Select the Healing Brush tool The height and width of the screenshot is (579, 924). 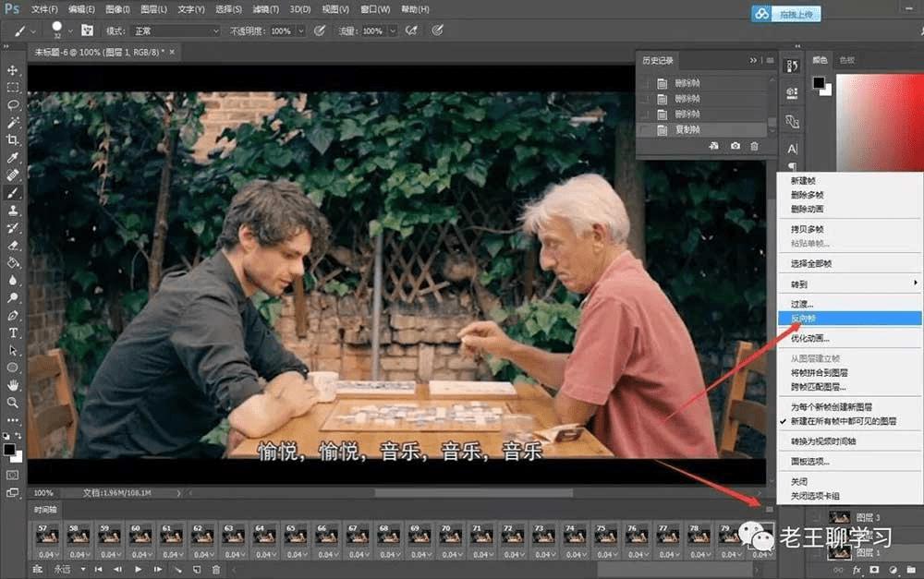tap(12, 175)
